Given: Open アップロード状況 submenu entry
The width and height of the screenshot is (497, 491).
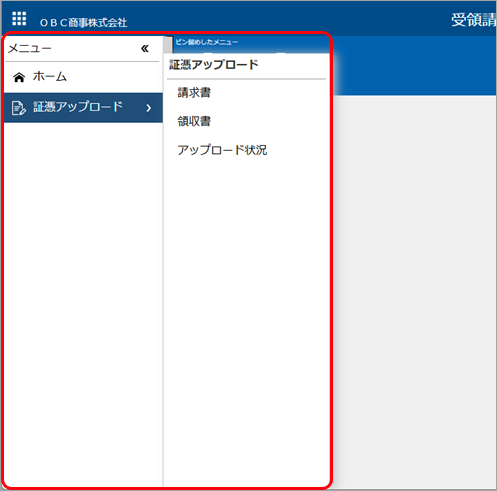Looking at the screenshot, I should click(222, 150).
